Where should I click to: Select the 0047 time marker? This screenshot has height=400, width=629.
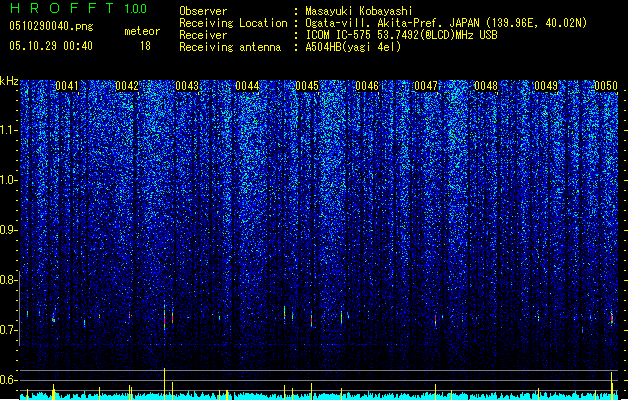coord(426,86)
